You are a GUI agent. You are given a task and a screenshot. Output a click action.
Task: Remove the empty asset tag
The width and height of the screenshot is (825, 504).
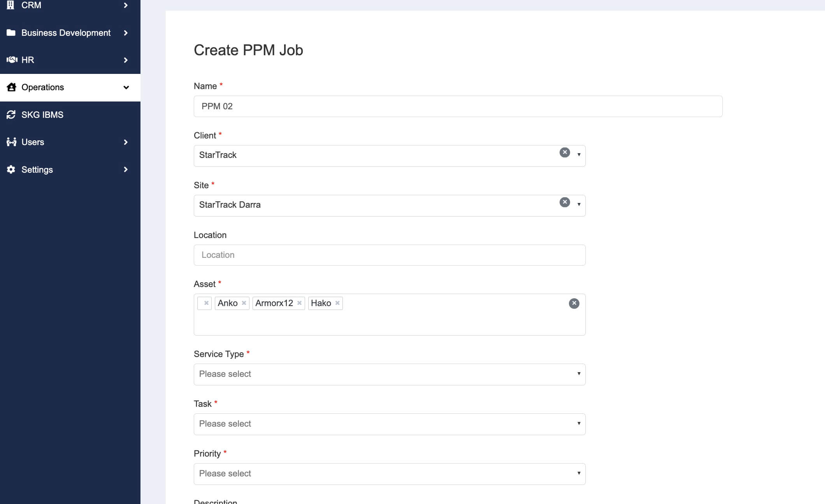pos(206,303)
